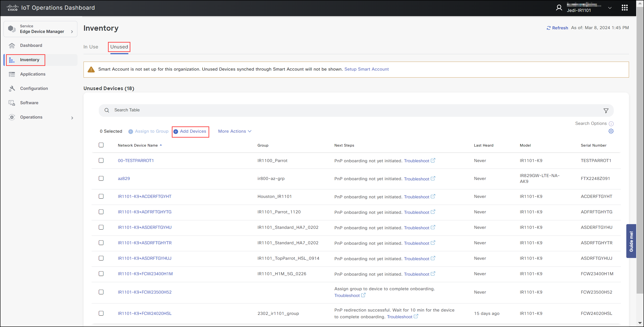Expand the Operations submenu chevron
This screenshot has width=644, height=327.
click(72, 118)
